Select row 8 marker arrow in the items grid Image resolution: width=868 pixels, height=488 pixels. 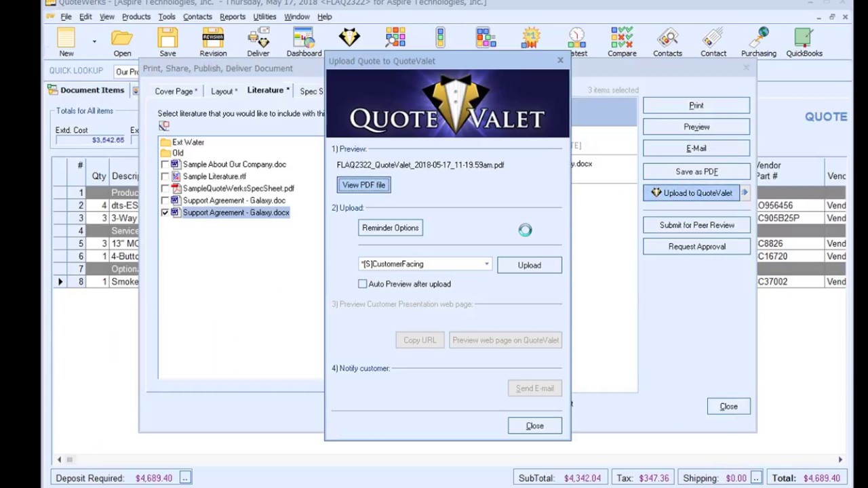coord(60,282)
